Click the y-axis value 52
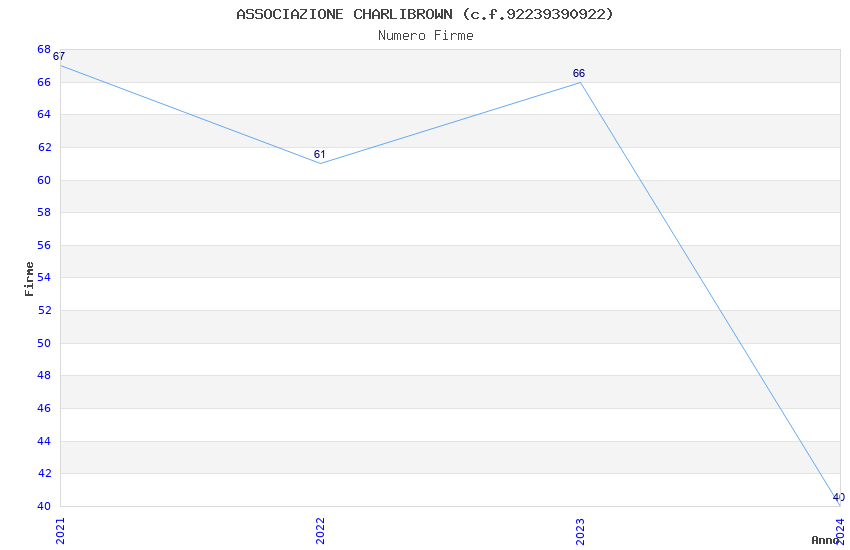The image size is (850, 550). [44, 310]
